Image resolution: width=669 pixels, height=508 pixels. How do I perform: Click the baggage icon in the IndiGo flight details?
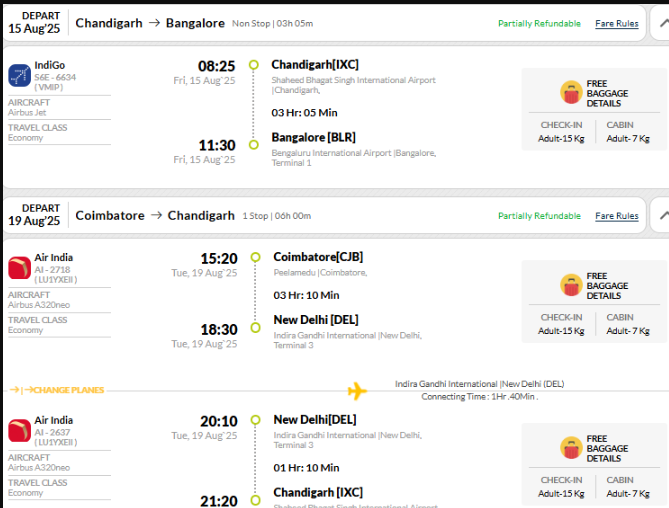click(x=571, y=92)
